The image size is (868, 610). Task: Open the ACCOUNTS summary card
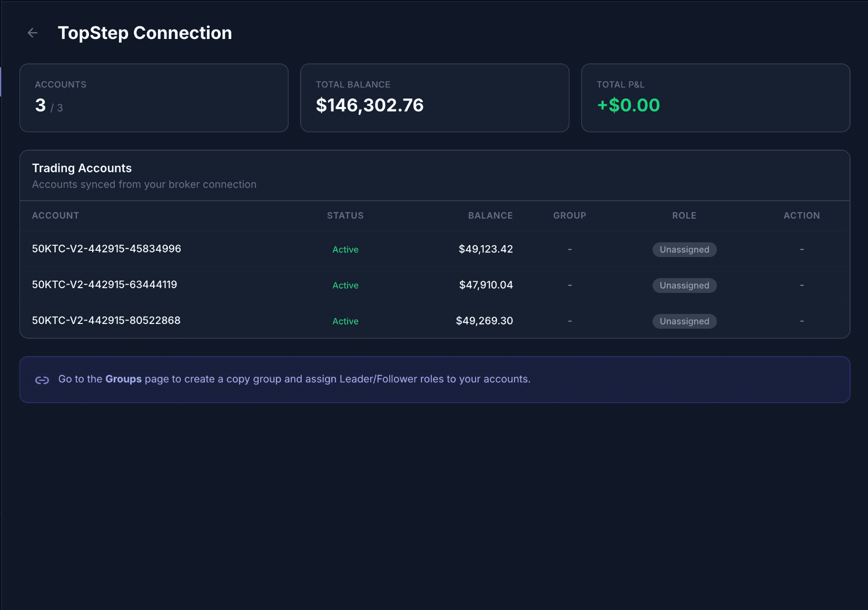tap(153, 97)
